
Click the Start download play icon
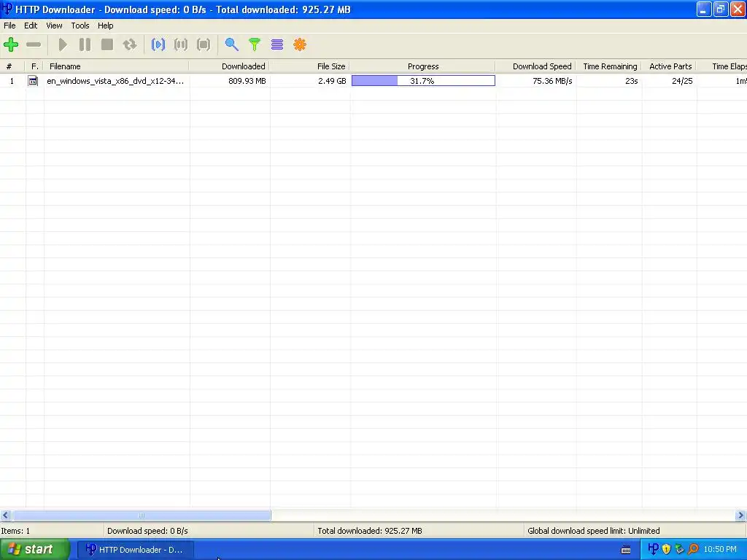pos(63,44)
